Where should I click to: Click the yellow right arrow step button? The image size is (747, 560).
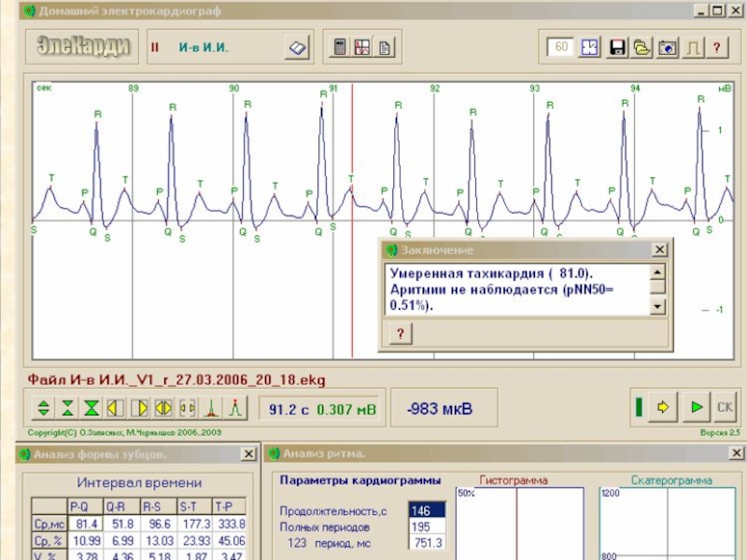click(x=664, y=407)
